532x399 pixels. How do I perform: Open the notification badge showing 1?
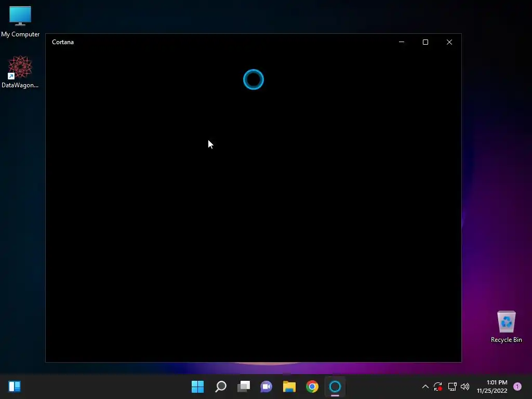pos(517,387)
